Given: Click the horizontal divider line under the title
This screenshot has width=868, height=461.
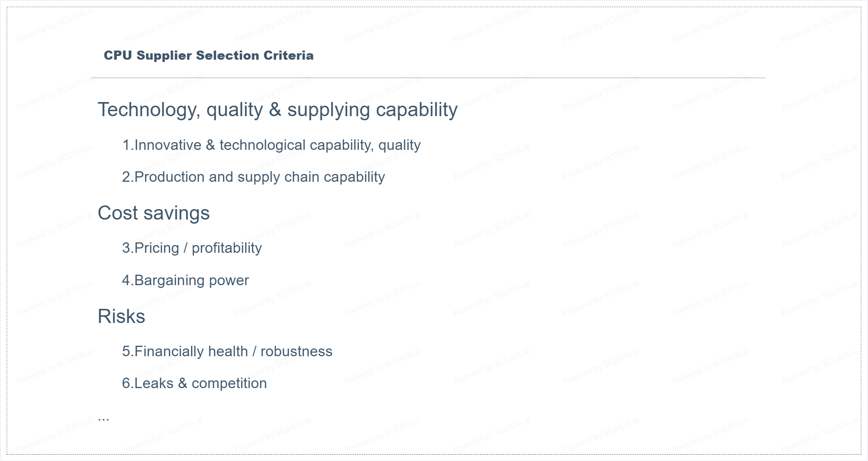Looking at the screenshot, I should 428,78.
